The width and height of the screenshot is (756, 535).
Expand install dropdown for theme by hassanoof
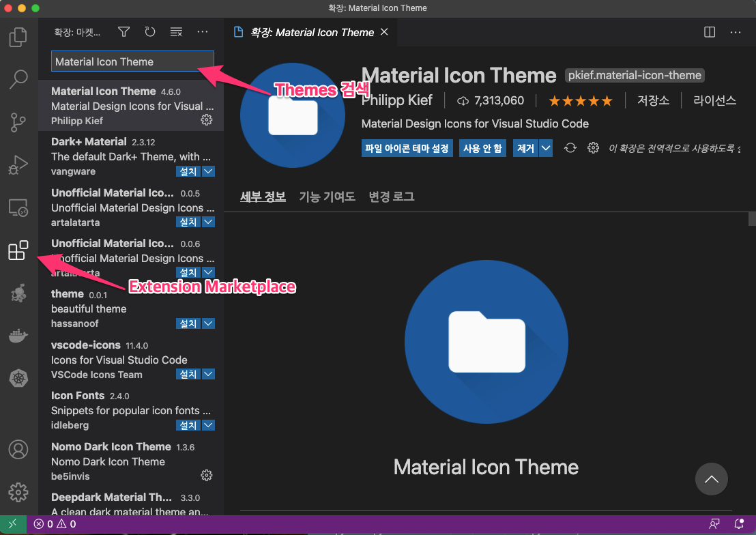pyautogui.click(x=208, y=323)
